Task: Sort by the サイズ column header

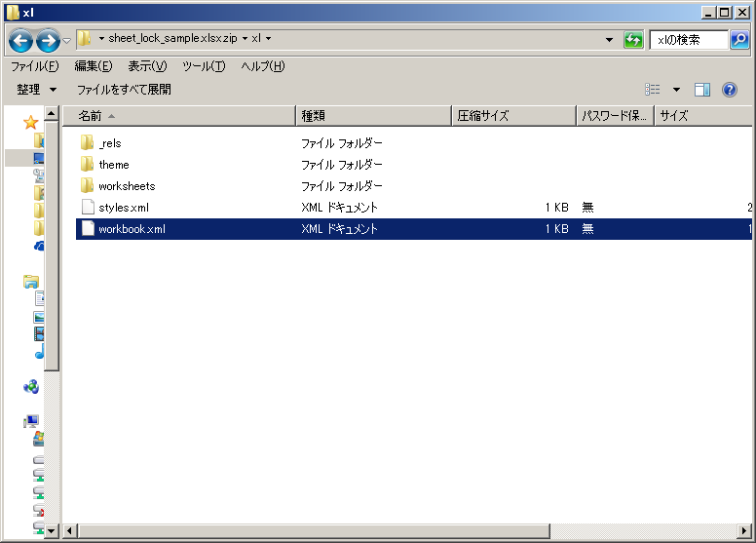Action: [x=703, y=116]
